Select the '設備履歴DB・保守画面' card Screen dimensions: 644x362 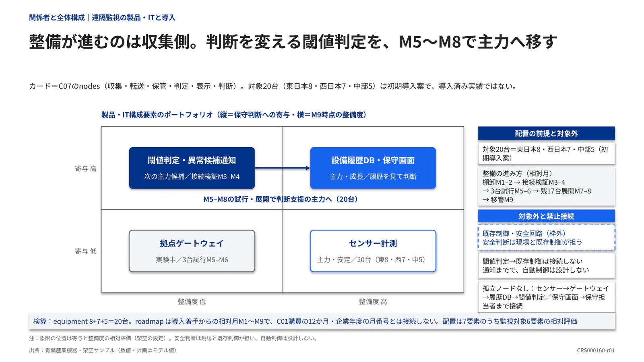(373, 168)
